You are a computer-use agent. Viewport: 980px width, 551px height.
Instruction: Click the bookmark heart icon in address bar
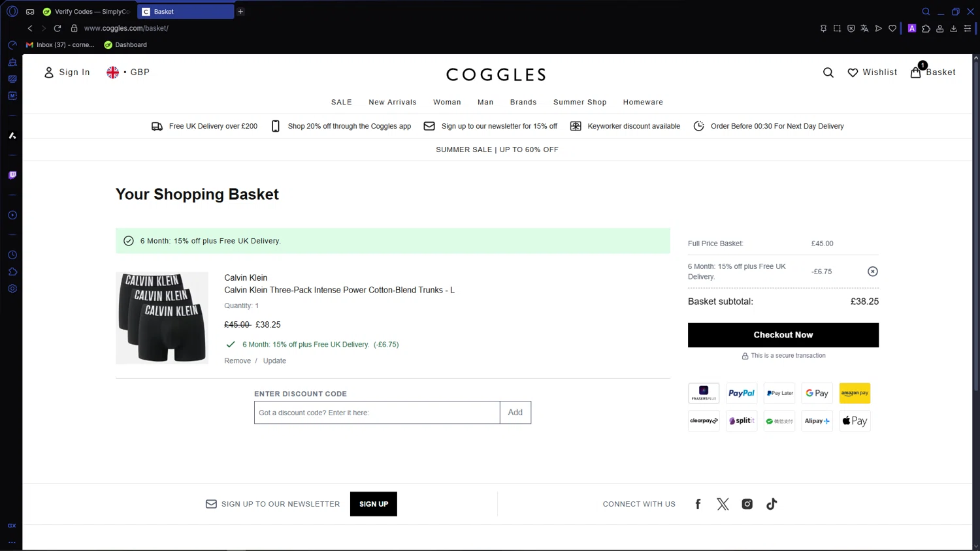pos(892,29)
